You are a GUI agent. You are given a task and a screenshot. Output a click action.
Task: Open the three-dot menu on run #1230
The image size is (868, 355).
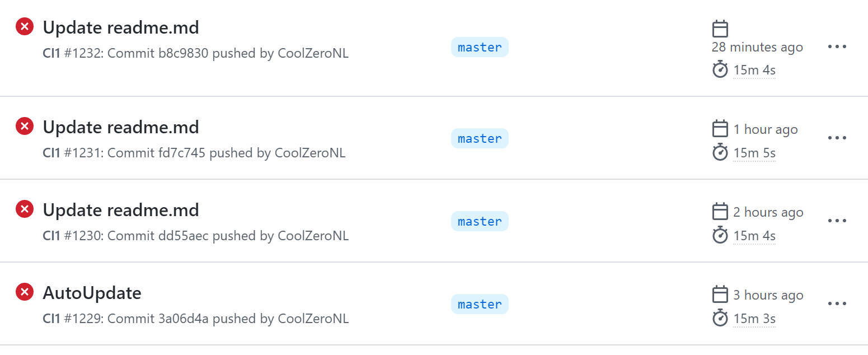coord(837,220)
